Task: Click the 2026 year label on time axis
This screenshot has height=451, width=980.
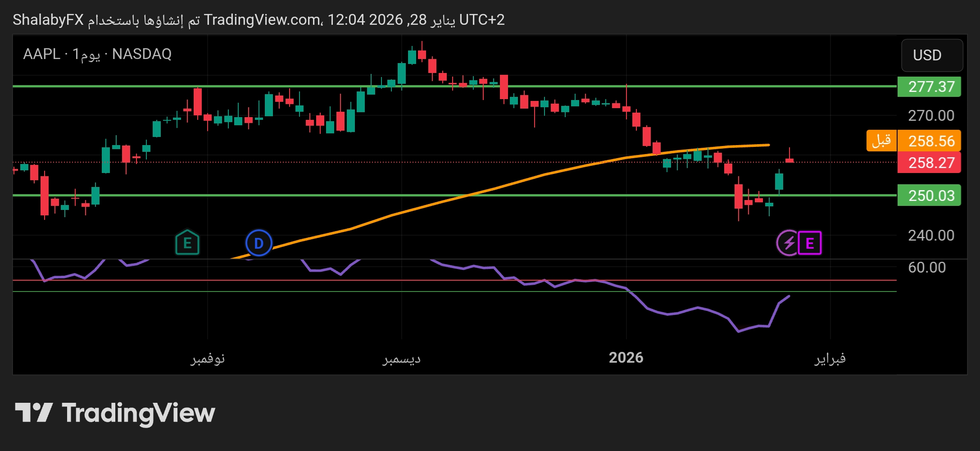Action: 626,358
